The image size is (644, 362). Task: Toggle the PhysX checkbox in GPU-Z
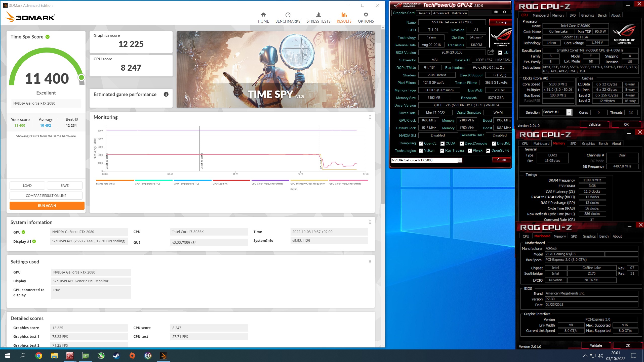470,151
